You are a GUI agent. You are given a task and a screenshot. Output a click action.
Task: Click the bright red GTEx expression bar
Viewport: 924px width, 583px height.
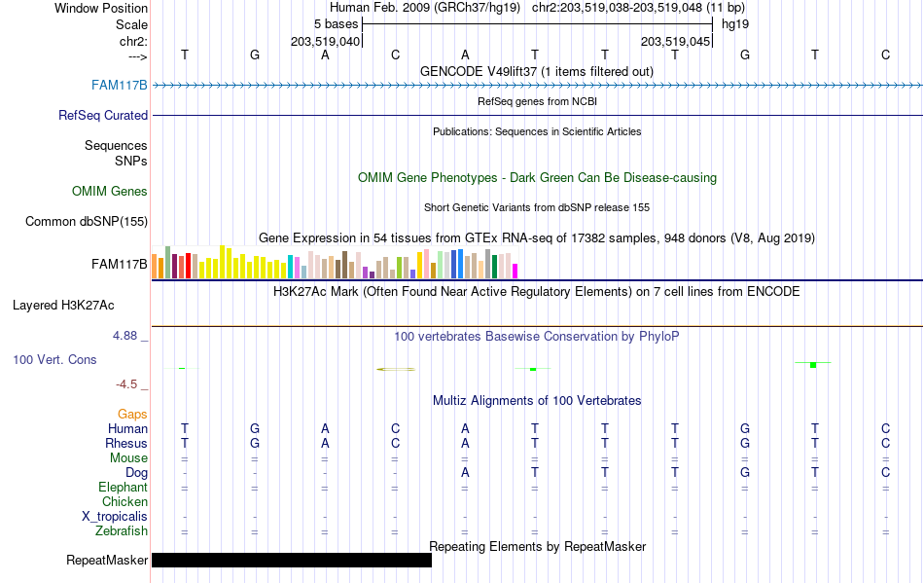click(188, 266)
